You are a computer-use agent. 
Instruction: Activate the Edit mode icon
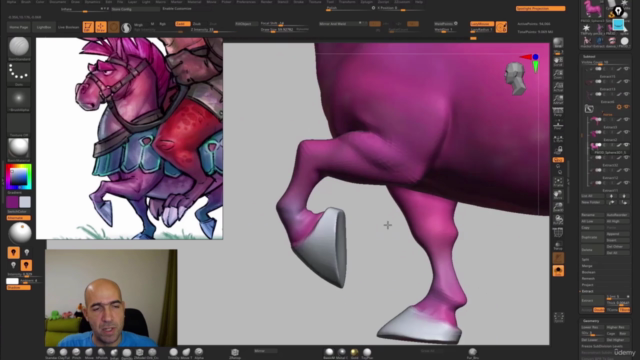tap(88, 27)
